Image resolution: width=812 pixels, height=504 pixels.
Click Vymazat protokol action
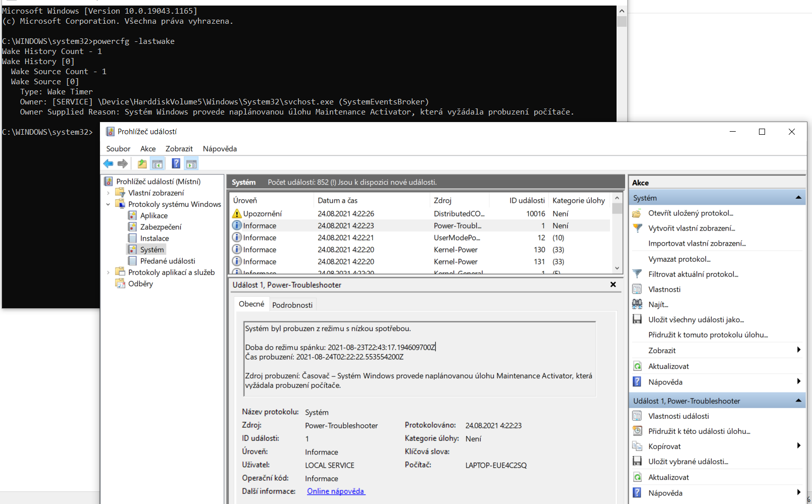[679, 259]
